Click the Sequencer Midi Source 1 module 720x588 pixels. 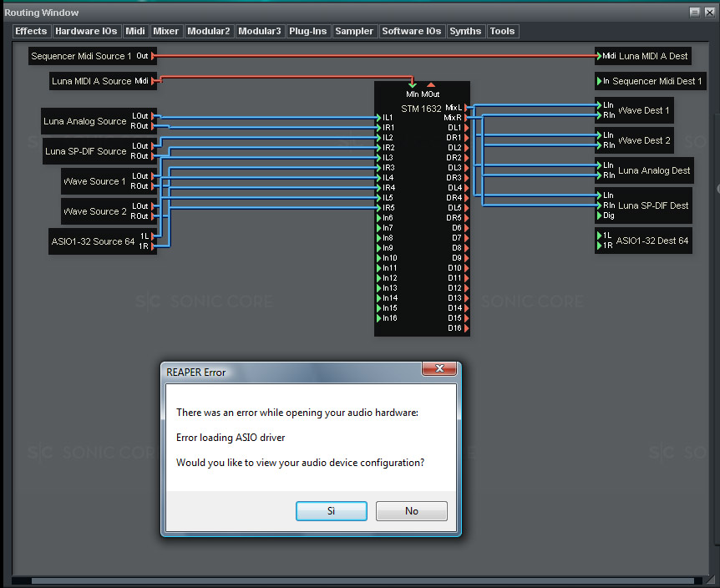[x=81, y=56]
